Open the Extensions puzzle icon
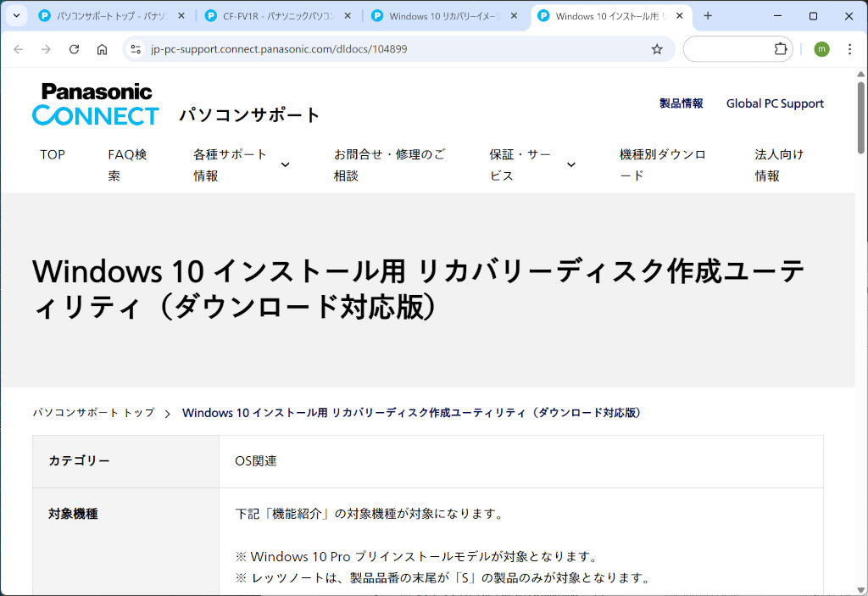Image resolution: width=868 pixels, height=596 pixels. coord(781,48)
